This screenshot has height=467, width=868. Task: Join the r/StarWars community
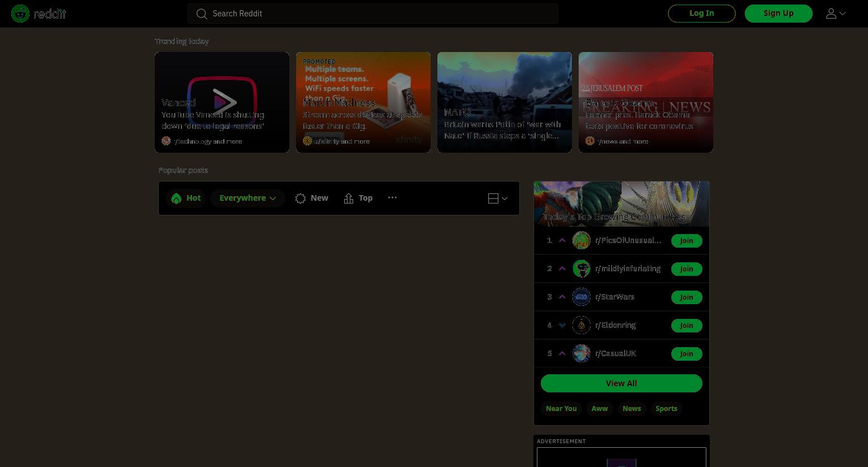pos(687,297)
